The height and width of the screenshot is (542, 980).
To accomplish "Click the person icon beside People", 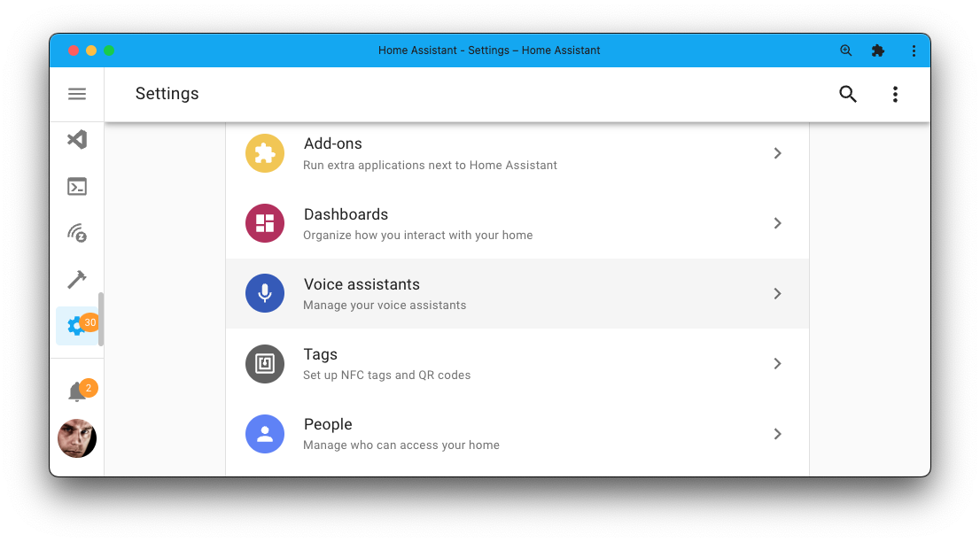I will point(265,434).
